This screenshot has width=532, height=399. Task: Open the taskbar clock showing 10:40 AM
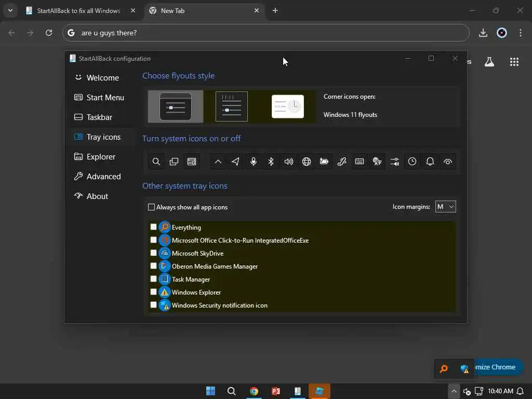pyautogui.click(x=500, y=391)
